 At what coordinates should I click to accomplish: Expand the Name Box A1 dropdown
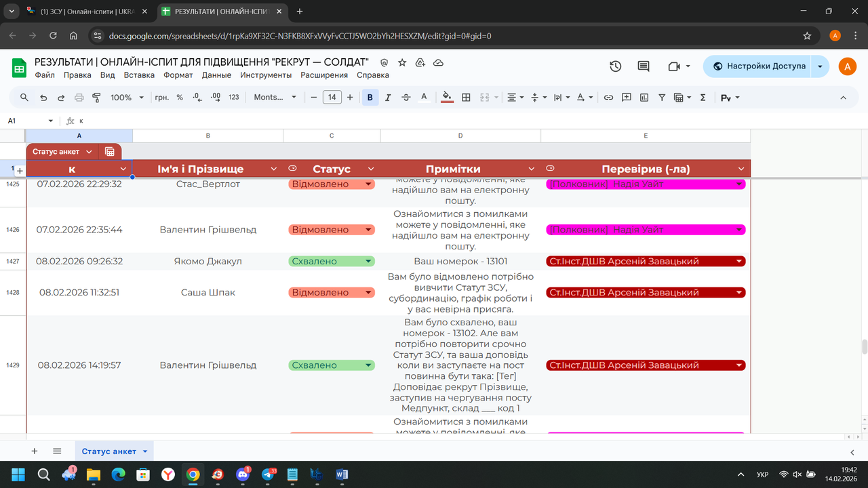pyautogui.click(x=50, y=121)
